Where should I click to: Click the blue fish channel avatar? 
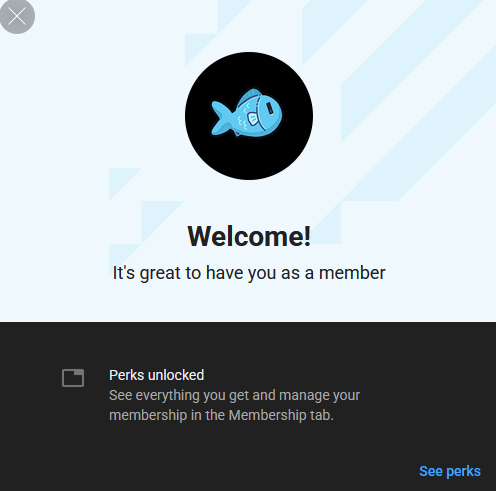click(249, 116)
